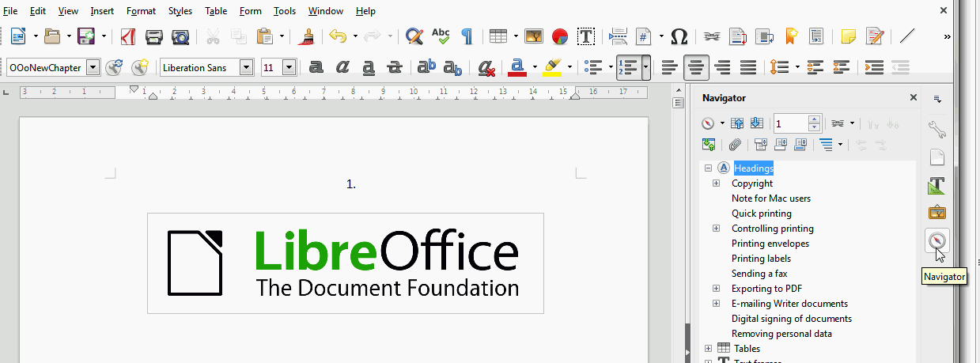The width and height of the screenshot is (980, 363).
Task: Click Clone Formatting paintbrush icon
Action: (x=308, y=36)
